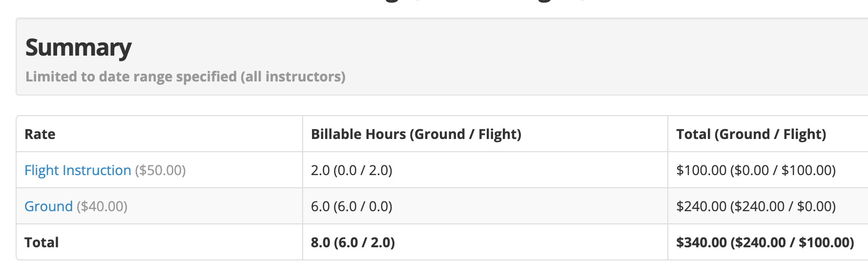Click the $240.00 ($240.00 / $0.00) amount cell

(756, 206)
